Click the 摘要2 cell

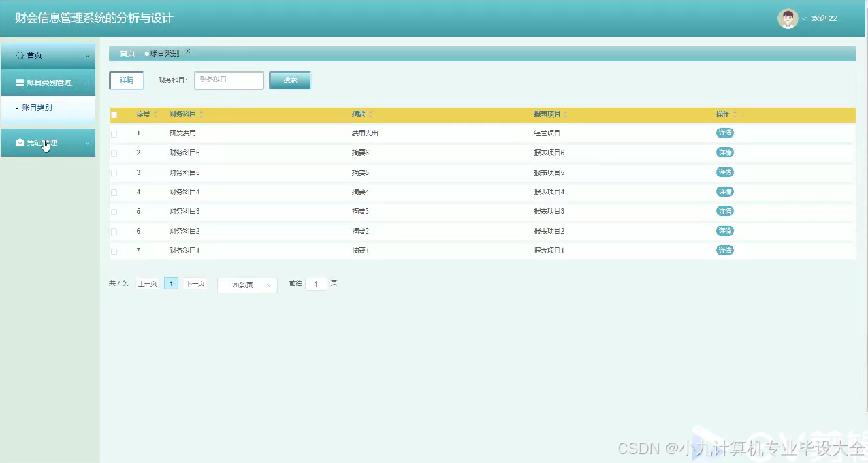tap(360, 231)
